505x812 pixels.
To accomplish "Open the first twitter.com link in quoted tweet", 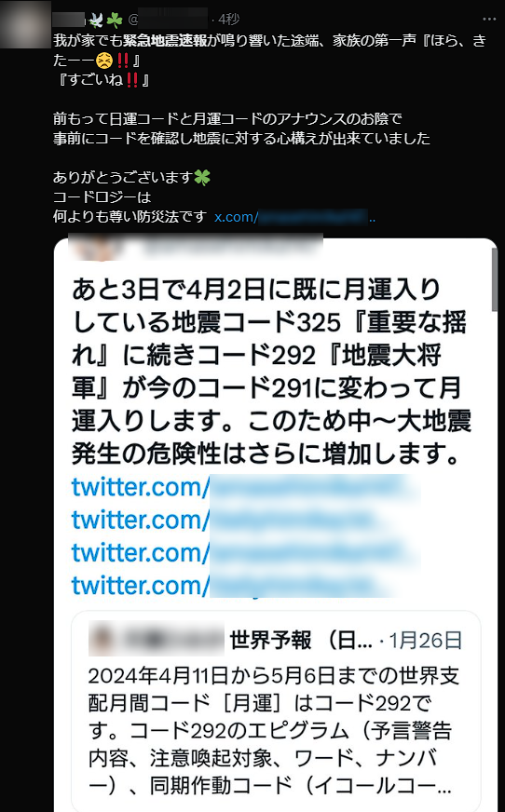I will 245,488.
